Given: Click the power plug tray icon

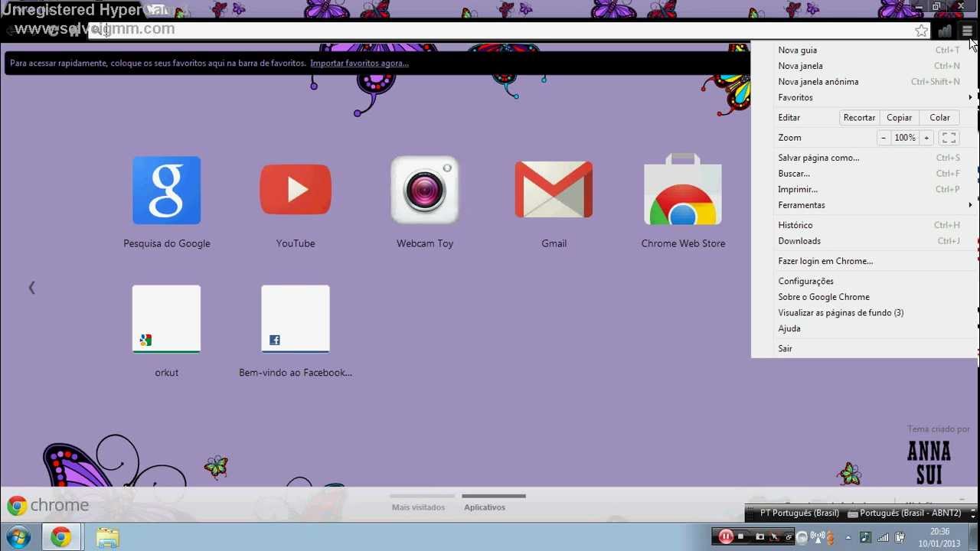Looking at the screenshot, I should pos(900,537).
